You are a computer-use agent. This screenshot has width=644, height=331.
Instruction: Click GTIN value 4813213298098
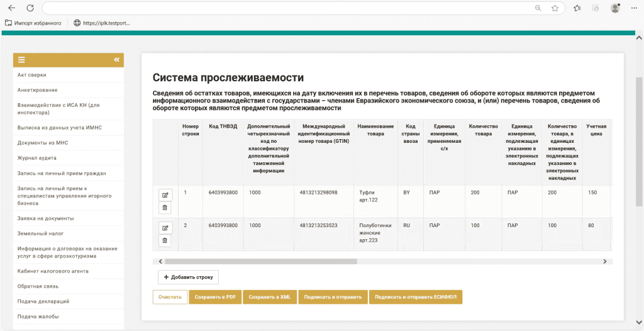[x=318, y=193]
